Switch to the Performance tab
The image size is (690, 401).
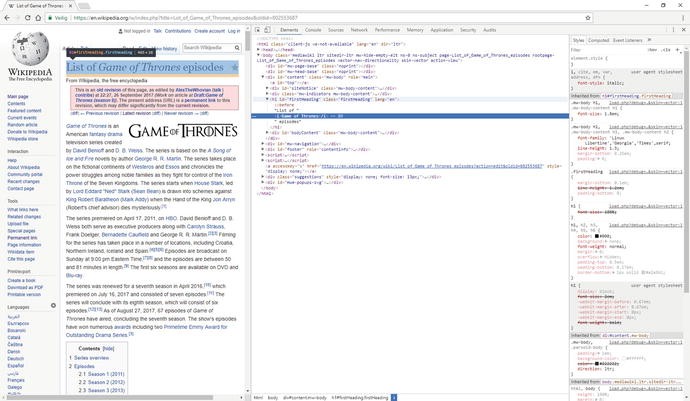[x=387, y=30]
